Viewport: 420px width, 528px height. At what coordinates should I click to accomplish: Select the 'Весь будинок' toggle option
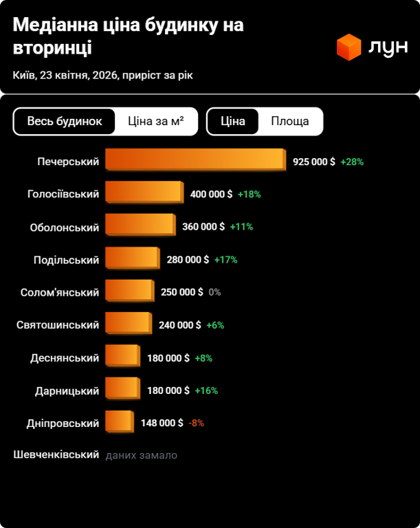pyautogui.click(x=65, y=122)
